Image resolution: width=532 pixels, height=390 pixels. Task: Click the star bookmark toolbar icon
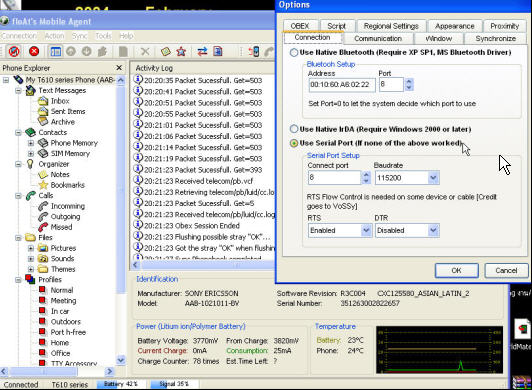click(181, 52)
